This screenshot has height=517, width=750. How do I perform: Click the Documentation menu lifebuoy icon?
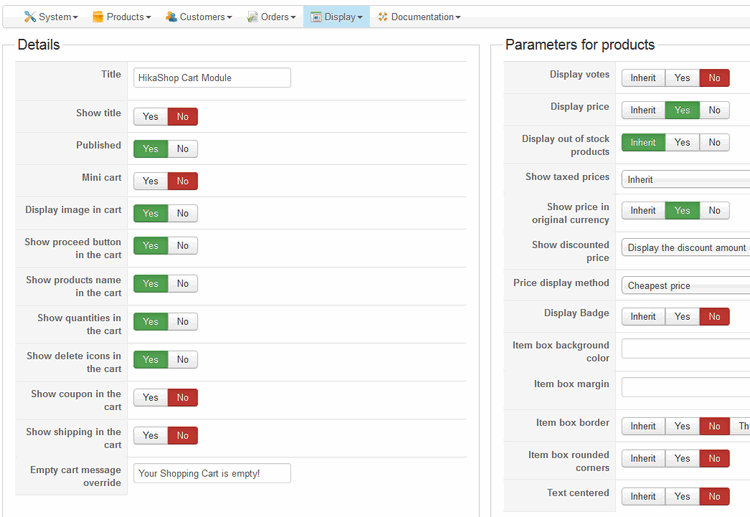tap(383, 17)
